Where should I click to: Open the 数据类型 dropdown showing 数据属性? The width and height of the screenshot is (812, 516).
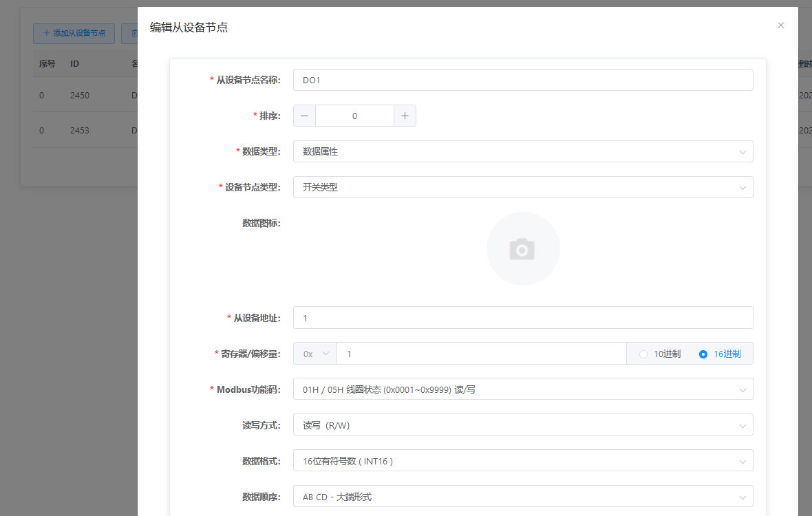click(523, 151)
